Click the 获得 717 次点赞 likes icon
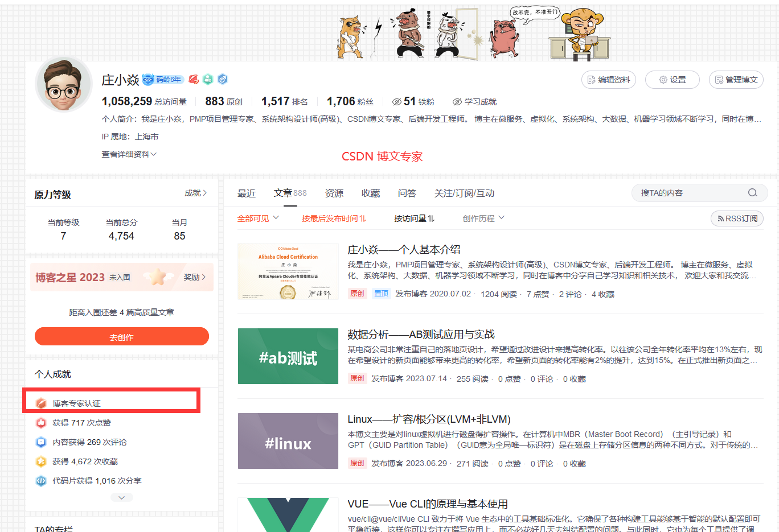The width and height of the screenshot is (779, 532). coord(41,423)
